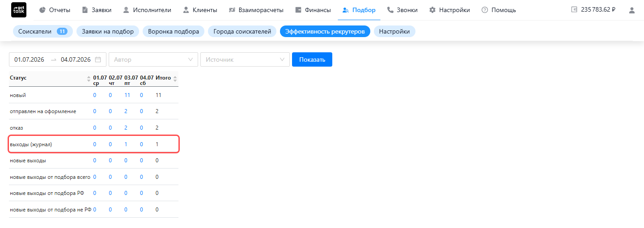Click the отправлен на оформление row label
Viewport: 644px width, 228px height.
point(43,111)
